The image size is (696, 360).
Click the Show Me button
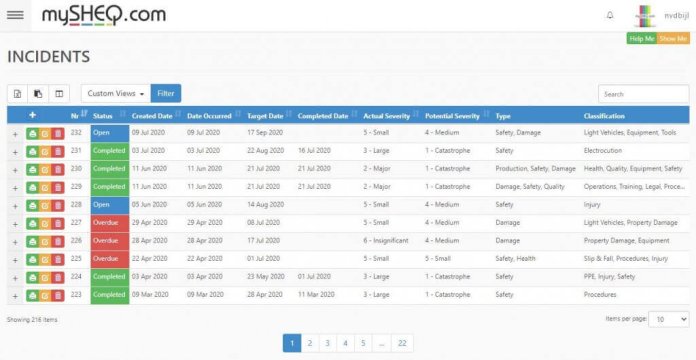pyautogui.click(x=673, y=39)
